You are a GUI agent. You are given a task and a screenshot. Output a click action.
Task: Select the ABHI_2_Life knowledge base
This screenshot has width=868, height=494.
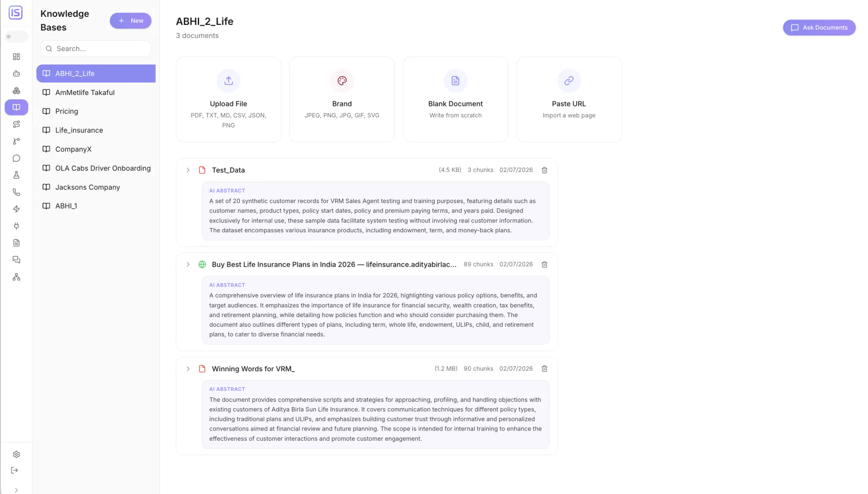(x=96, y=73)
